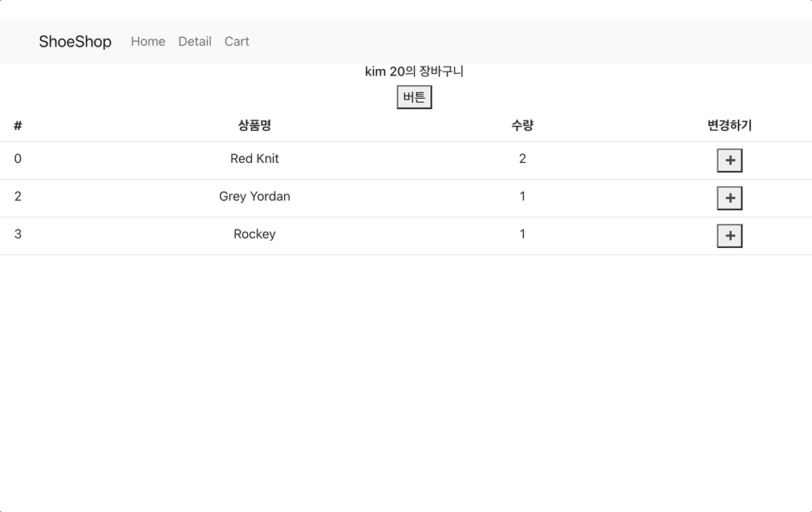Click the id '2' in Grey Yordan row

18,196
